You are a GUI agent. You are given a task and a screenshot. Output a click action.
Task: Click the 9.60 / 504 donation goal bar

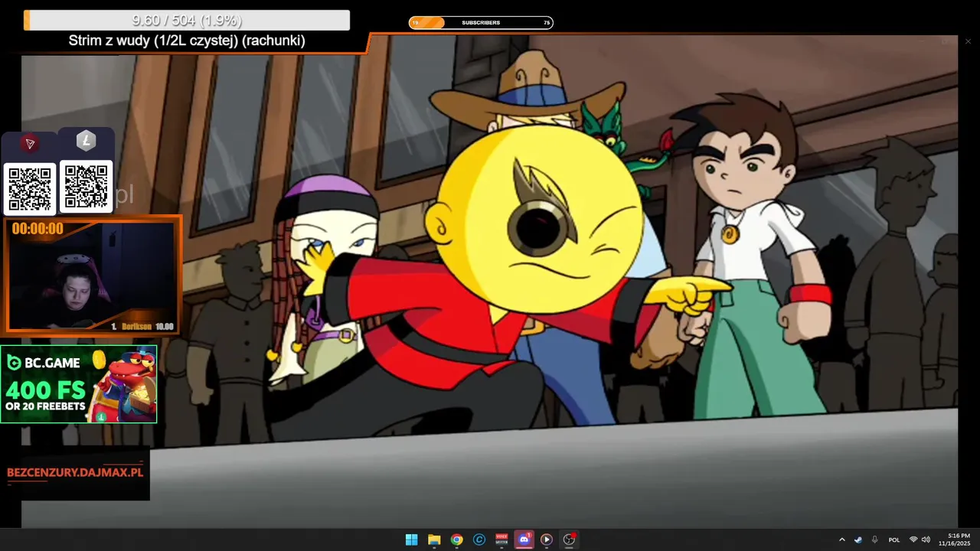187,21
